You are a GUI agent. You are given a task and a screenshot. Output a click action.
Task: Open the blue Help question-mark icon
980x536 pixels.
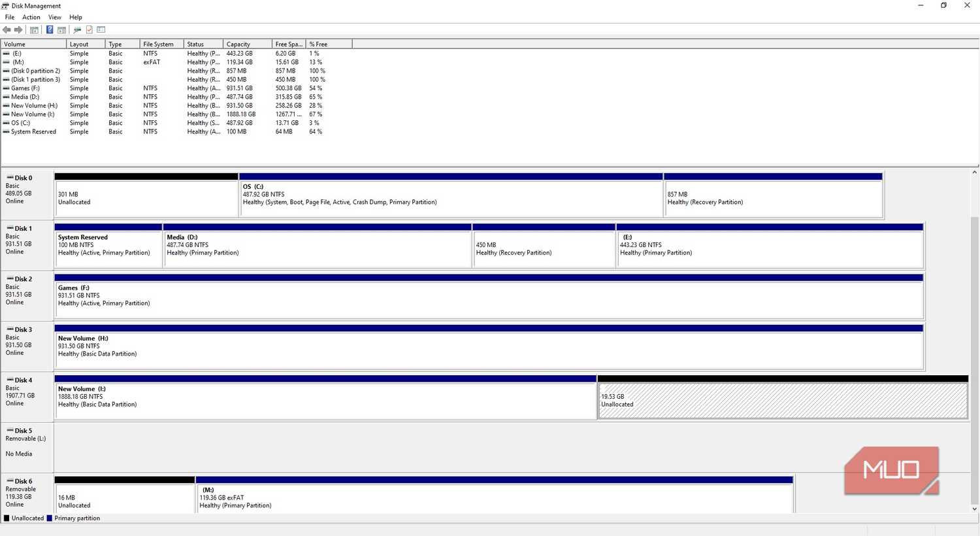click(50, 29)
